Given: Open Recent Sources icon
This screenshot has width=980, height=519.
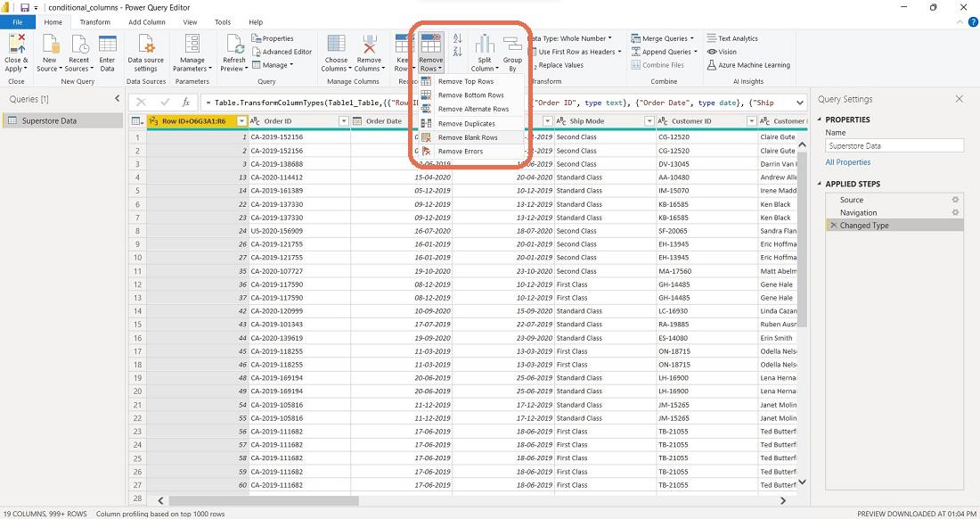Looking at the screenshot, I should point(79,45).
